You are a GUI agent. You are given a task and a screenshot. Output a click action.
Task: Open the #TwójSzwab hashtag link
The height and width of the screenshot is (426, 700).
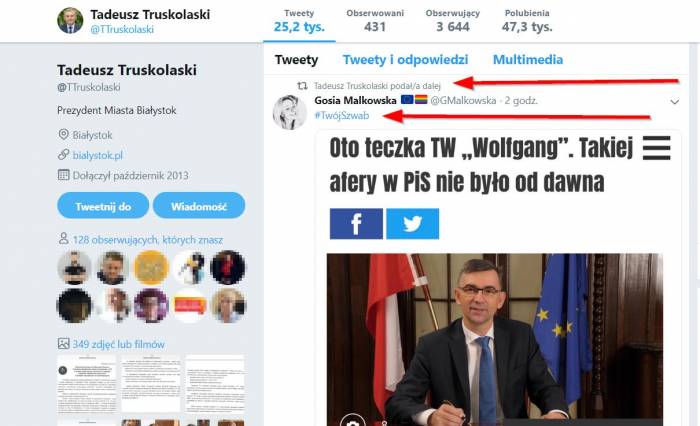click(x=342, y=116)
